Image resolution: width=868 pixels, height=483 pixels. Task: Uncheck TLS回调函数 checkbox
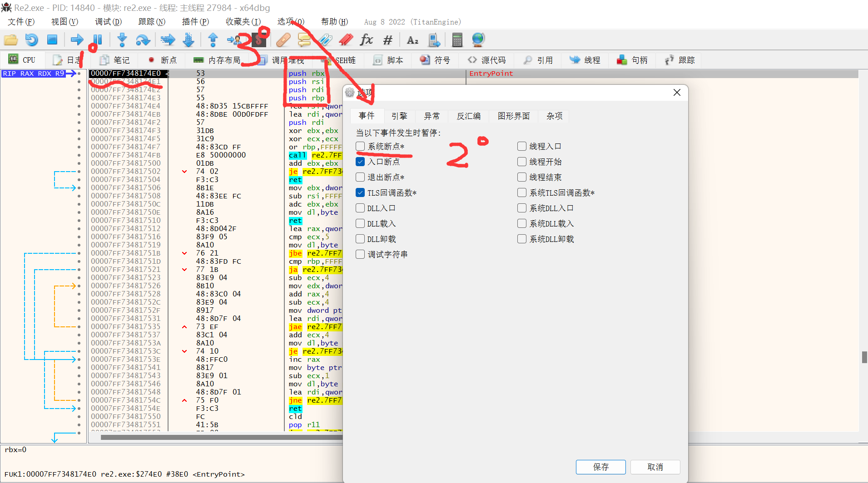[x=360, y=192]
